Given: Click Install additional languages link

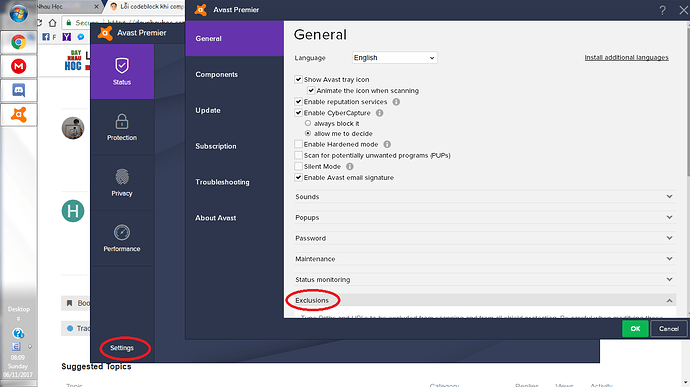Looking at the screenshot, I should [x=626, y=58].
